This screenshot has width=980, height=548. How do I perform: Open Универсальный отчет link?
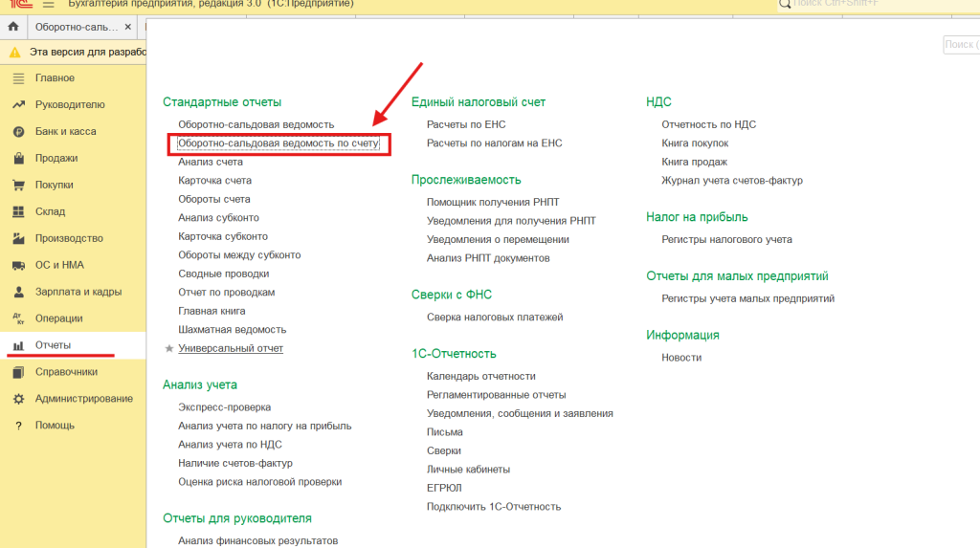[x=231, y=348]
